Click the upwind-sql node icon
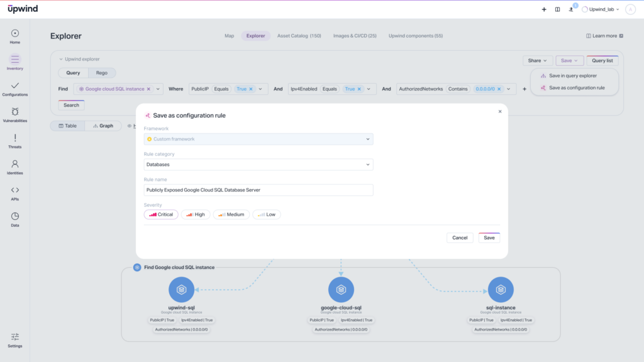The width and height of the screenshot is (644, 362). click(x=181, y=289)
